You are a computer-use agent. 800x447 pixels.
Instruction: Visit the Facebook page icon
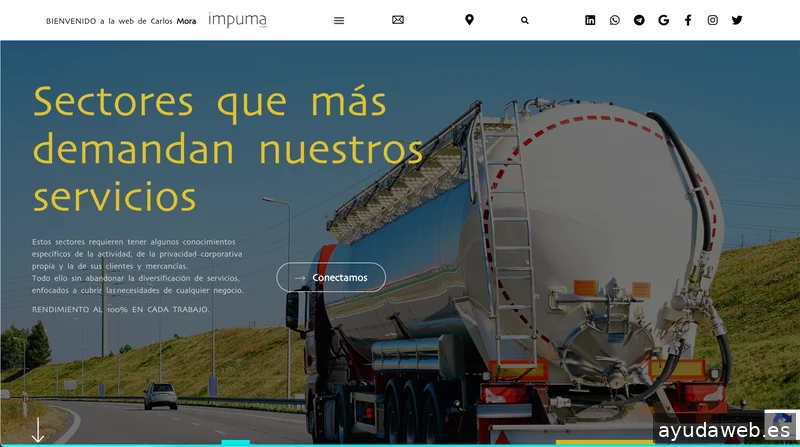[x=688, y=20]
